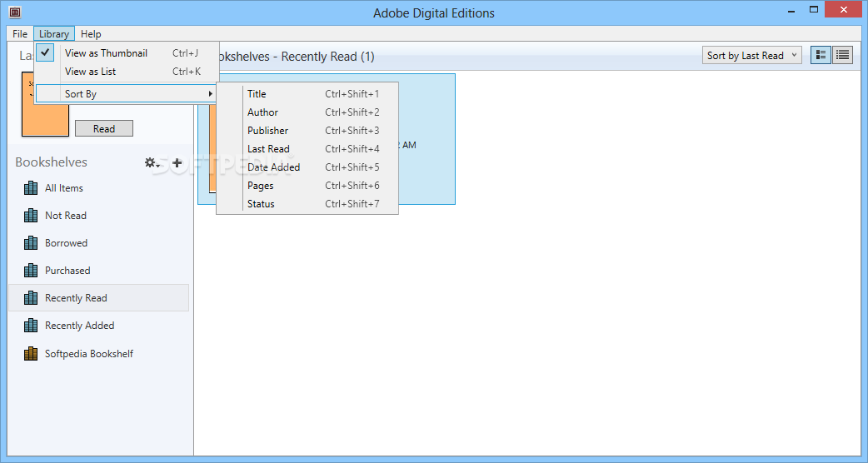Click the Bookshelves heading
This screenshot has width=868, height=463.
pos(51,162)
